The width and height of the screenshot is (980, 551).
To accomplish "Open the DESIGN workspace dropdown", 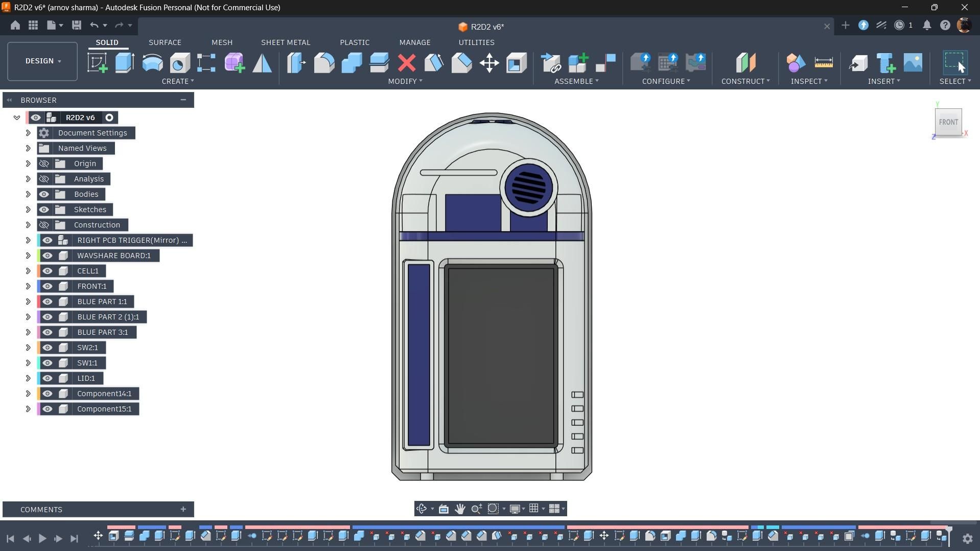I will (x=42, y=61).
